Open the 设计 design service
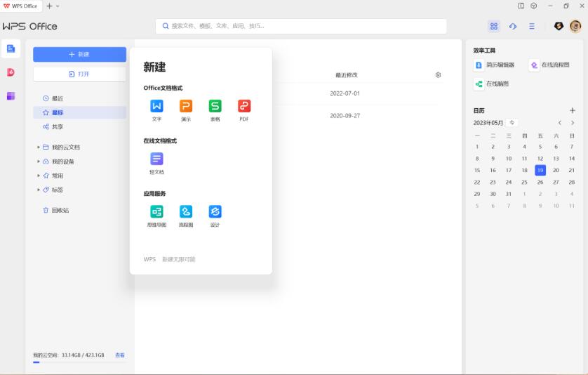 click(215, 211)
